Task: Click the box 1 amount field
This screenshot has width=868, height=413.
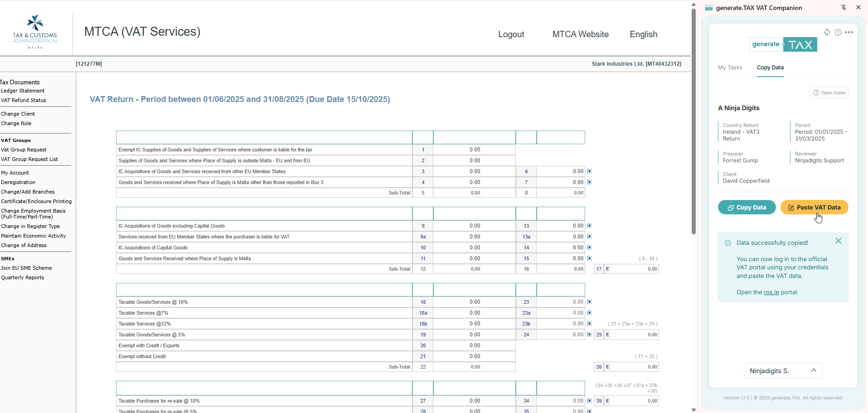Action: point(474,150)
